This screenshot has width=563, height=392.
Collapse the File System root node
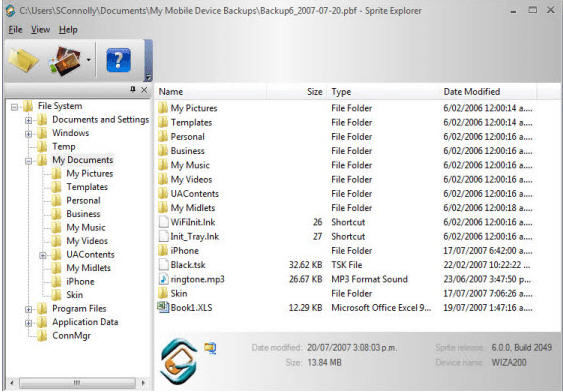[x=14, y=107]
